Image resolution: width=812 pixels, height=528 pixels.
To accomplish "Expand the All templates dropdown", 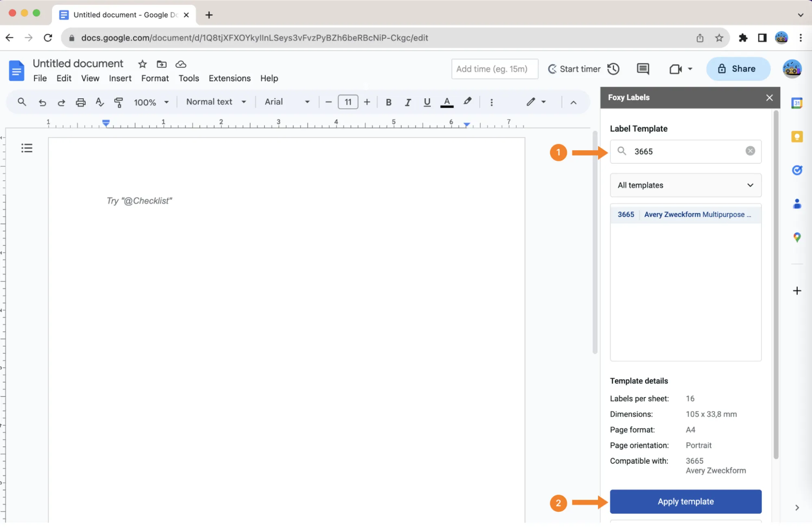I will [x=685, y=185].
